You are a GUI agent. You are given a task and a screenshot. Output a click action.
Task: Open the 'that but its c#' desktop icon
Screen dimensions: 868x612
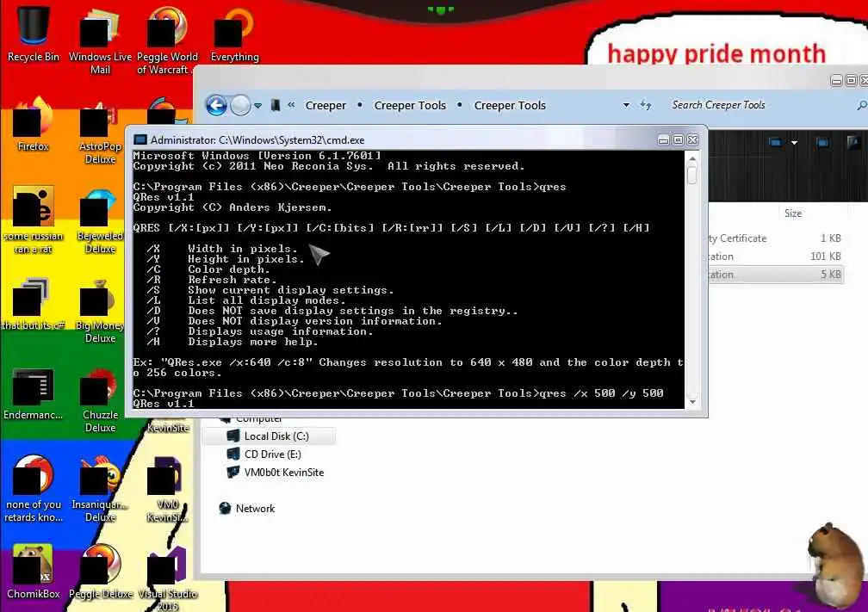[x=34, y=305]
